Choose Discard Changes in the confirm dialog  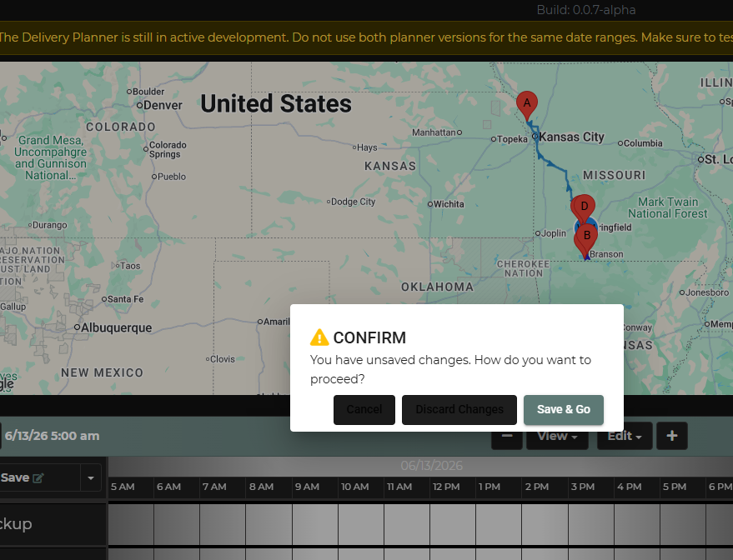click(459, 410)
